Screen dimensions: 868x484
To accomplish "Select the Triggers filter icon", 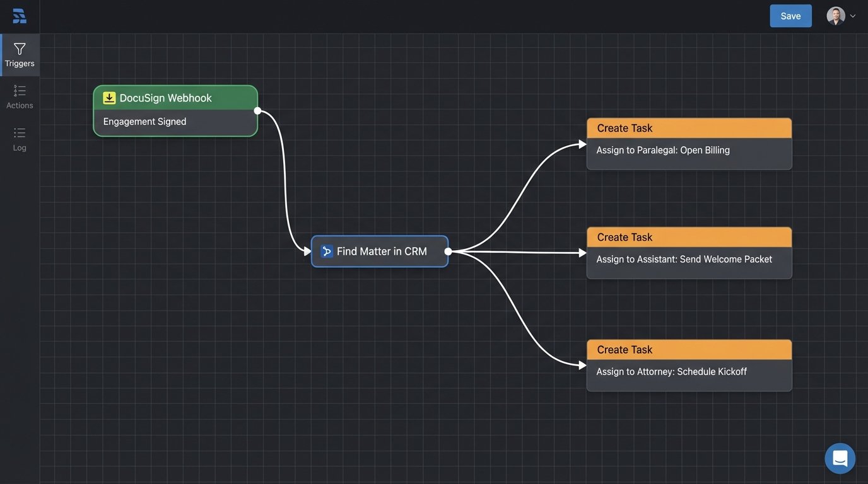I will [x=19, y=49].
